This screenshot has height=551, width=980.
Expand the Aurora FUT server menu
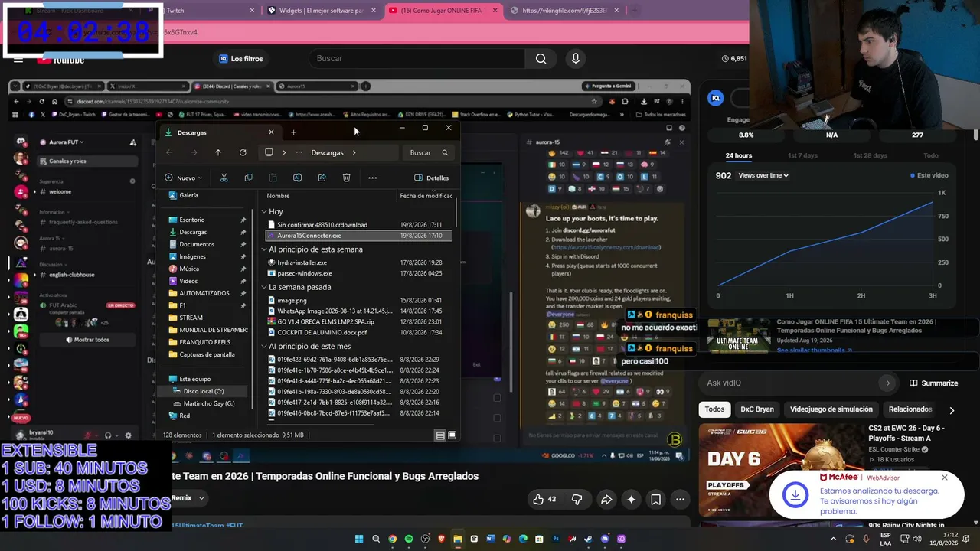[67, 142]
